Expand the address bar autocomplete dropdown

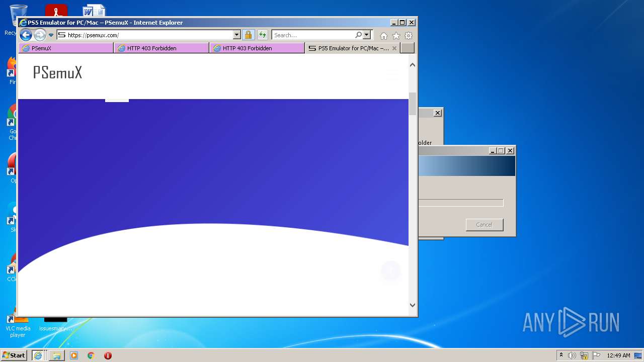click(x=237, y=35)
